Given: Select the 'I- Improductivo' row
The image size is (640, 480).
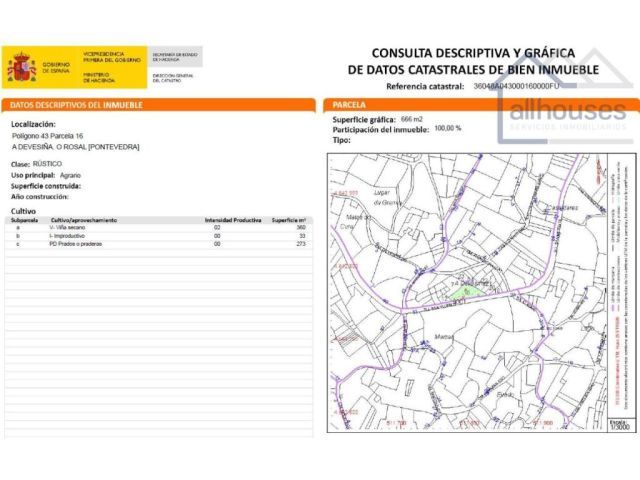Looking at the screenshot, I should pyautogui.click(x=158, y=236).
